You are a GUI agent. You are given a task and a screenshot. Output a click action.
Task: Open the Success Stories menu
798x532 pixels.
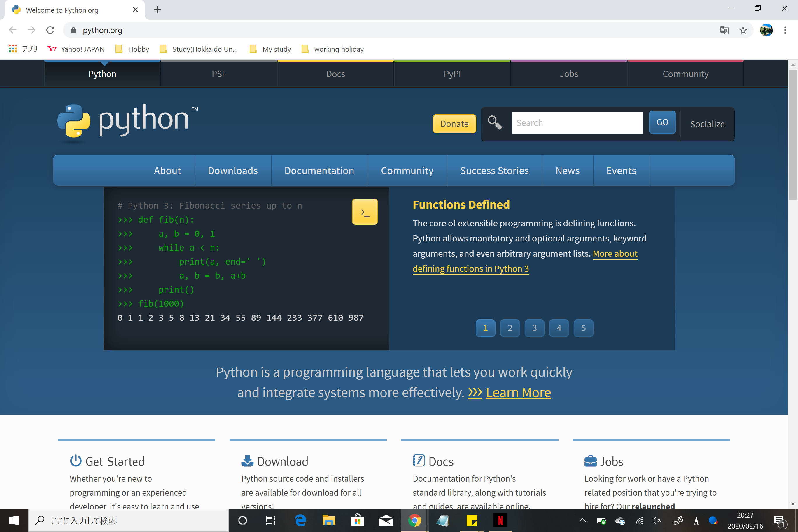[x=494, y=171]
